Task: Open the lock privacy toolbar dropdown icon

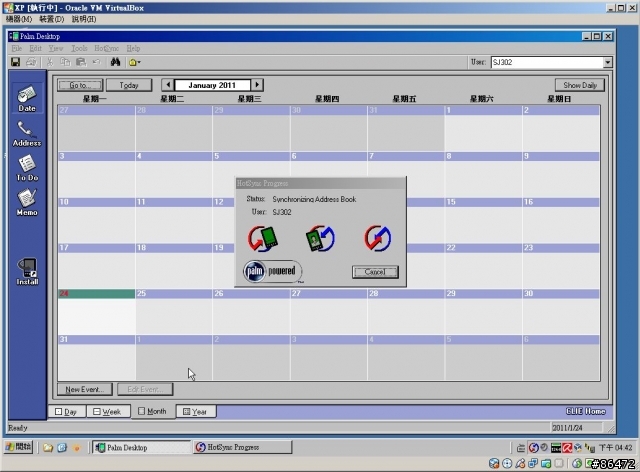Action: click(x=134, y=62)
